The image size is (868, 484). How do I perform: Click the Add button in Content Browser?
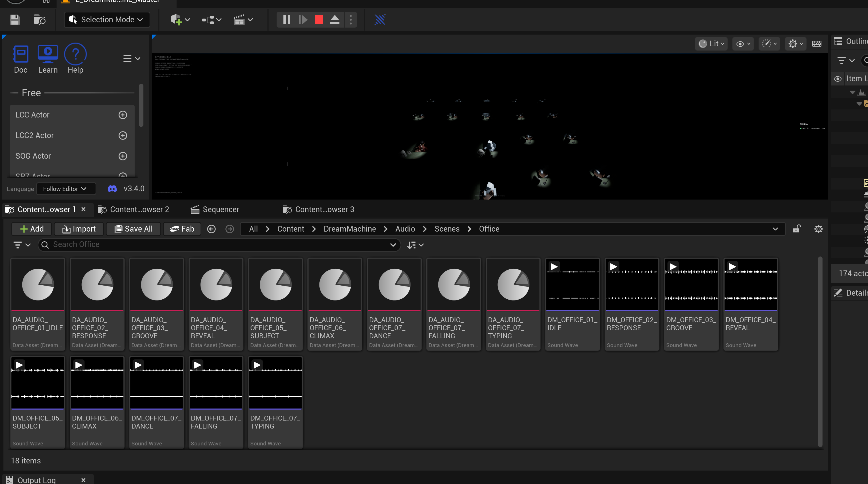(32, 229)
